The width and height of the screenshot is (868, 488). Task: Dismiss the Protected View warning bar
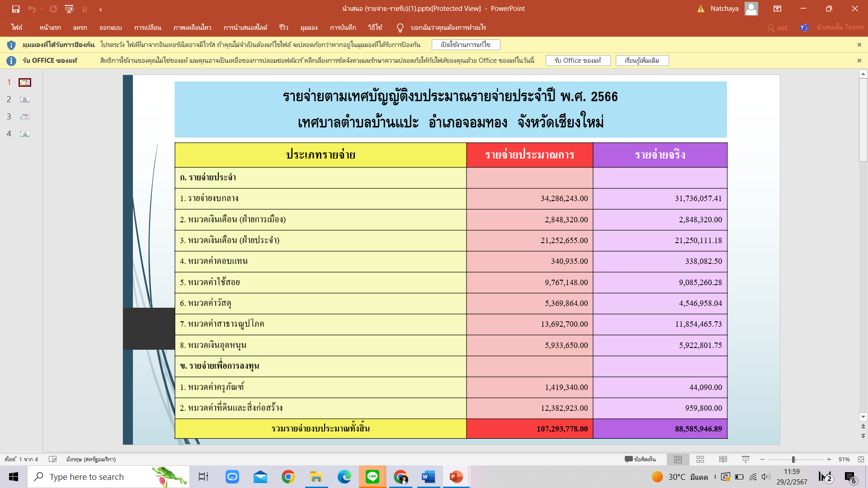859,45
